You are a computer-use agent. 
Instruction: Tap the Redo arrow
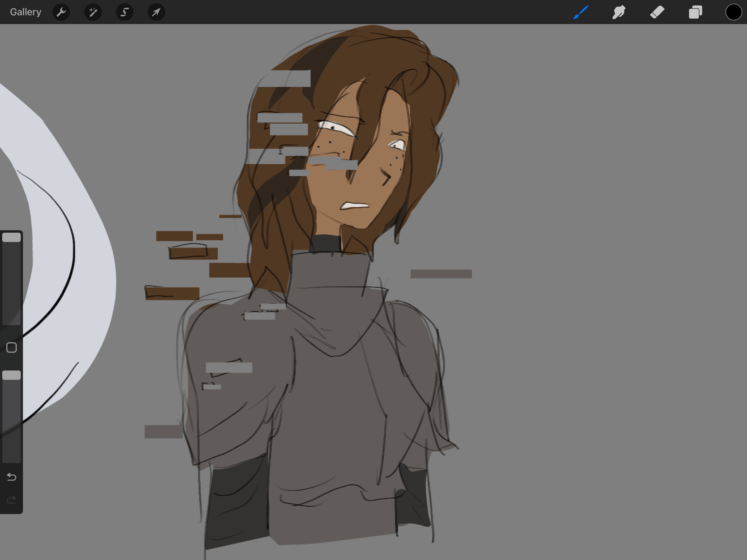(11, 500)
